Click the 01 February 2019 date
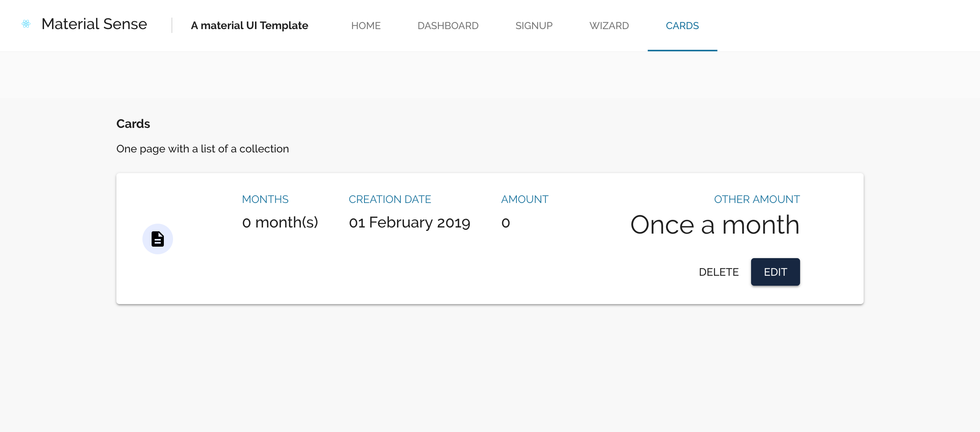980x432 pixels. 409,223
